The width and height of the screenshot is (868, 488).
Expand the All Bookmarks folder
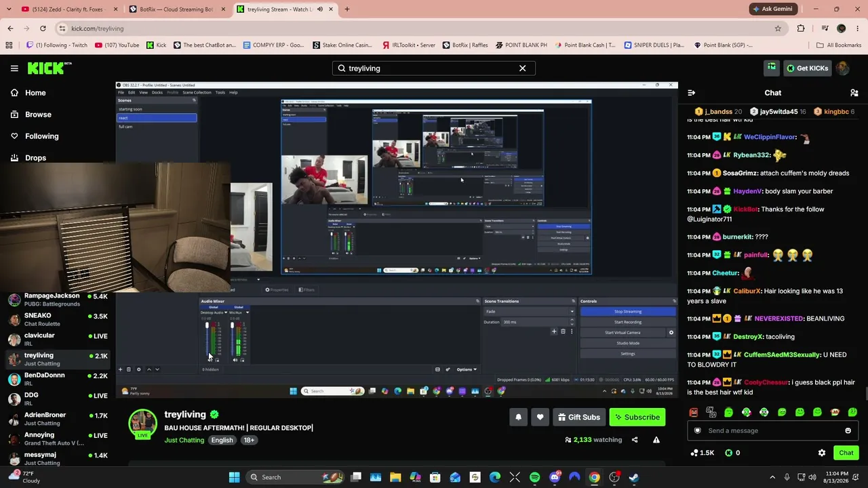pos(839,45)
